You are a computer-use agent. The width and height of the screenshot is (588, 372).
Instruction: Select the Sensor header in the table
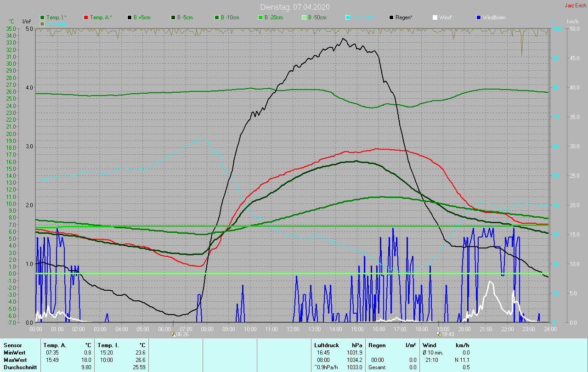12,345
